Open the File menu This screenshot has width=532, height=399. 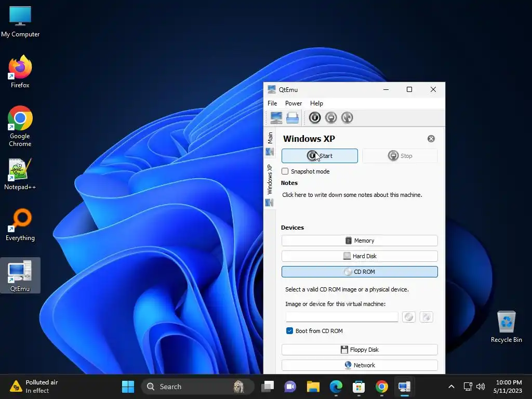[x=272, y=103]
